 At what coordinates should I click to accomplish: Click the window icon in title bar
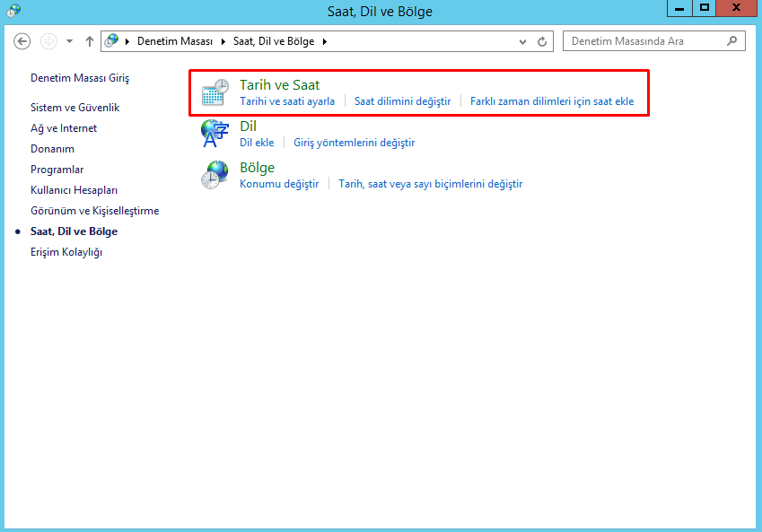tap(13, 10)
